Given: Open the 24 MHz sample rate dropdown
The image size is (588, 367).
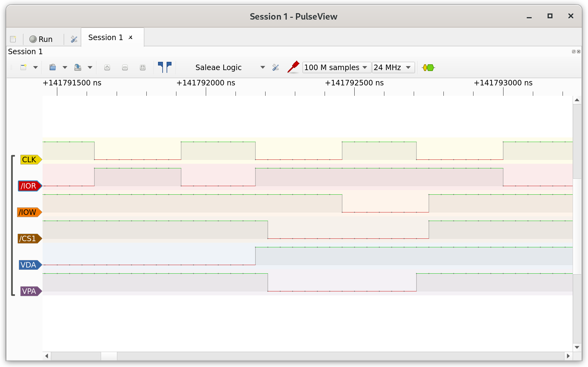Looking at the screenshot, I should coord(393,67).
